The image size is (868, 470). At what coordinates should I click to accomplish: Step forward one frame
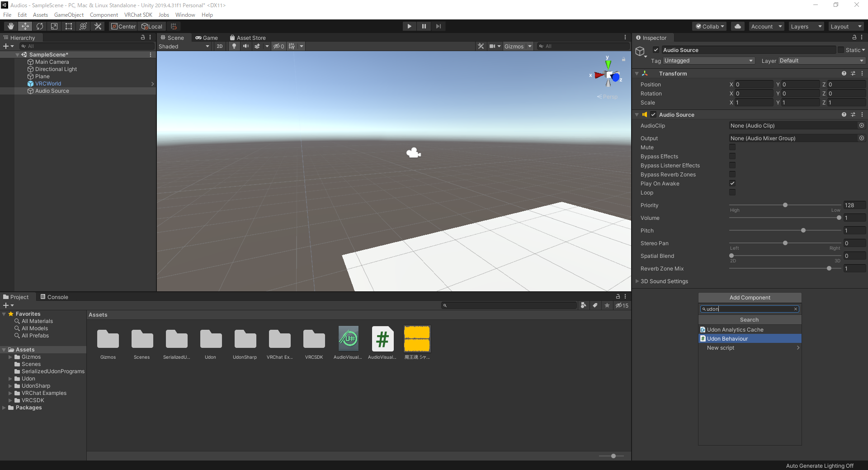438,26
